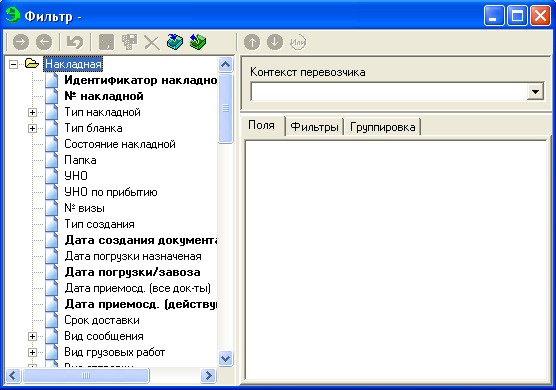
Task: Select the Накладная tree root
Action: tap(73, 64)
